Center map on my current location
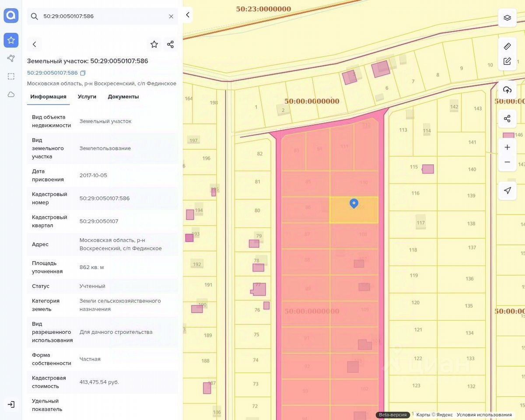Image resolution: width=525 pixels, height=420 pixels. point(507,190)
